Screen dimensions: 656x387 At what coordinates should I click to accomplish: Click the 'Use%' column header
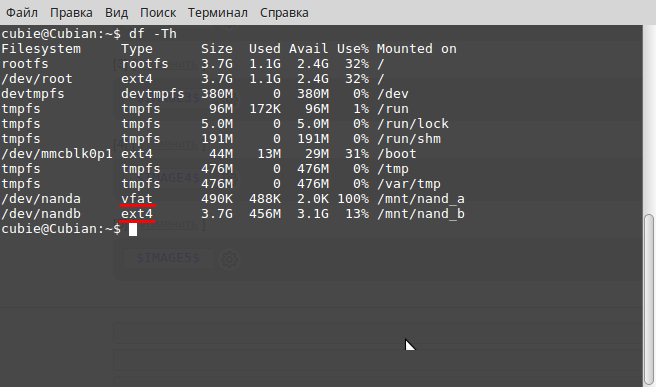click(x=353, y=49)
